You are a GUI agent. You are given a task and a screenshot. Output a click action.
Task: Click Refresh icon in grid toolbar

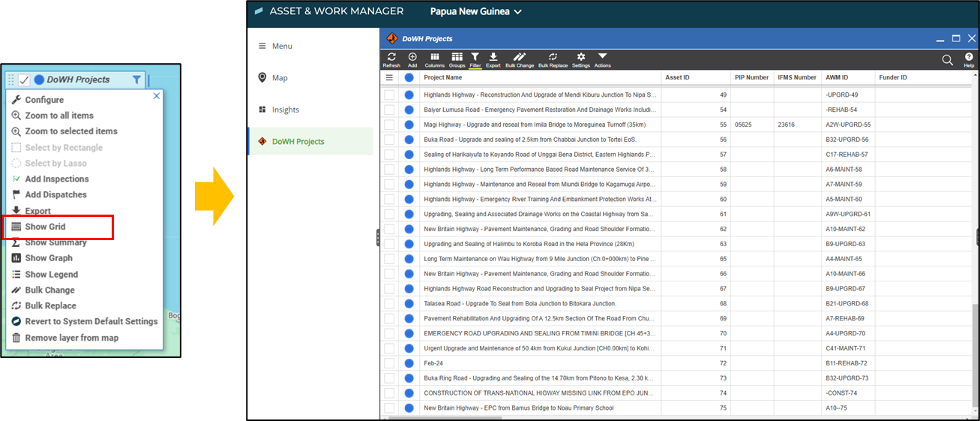click(391, 59)
